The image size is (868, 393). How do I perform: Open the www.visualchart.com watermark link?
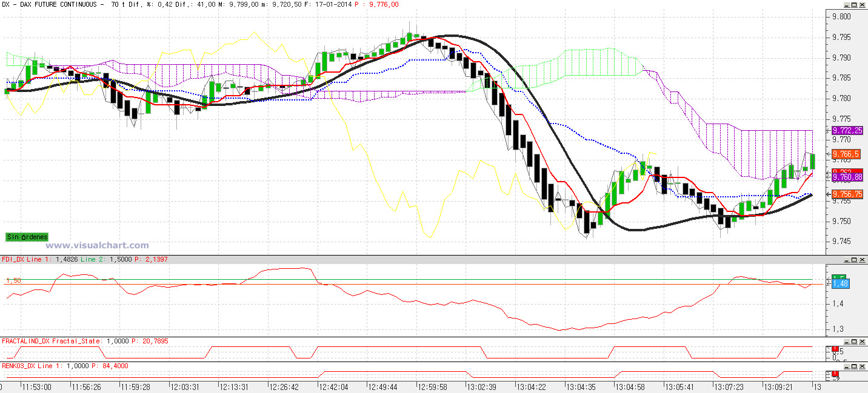tap(98, 245)
